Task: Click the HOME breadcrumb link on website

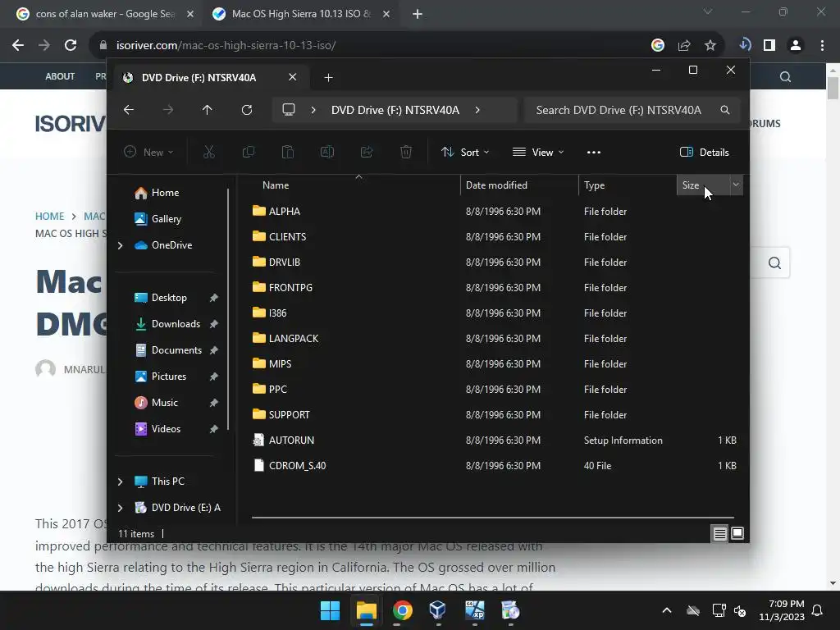Action: coord(49,216)
